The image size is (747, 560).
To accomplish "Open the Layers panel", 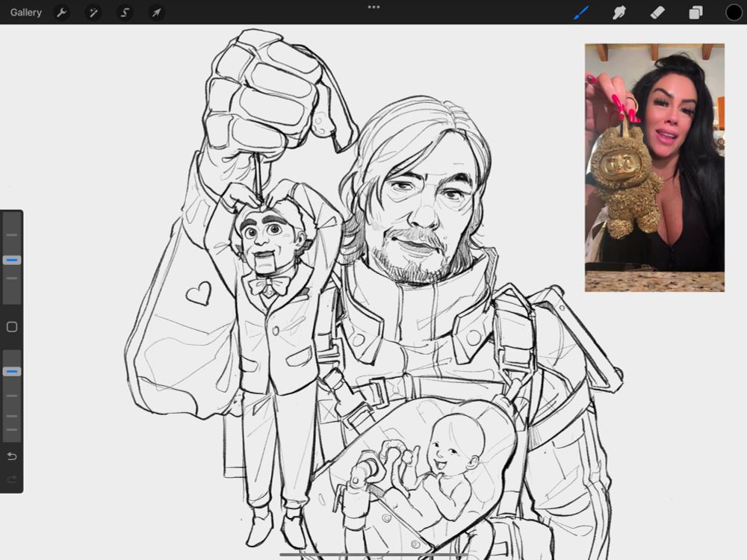I will 695,13.
